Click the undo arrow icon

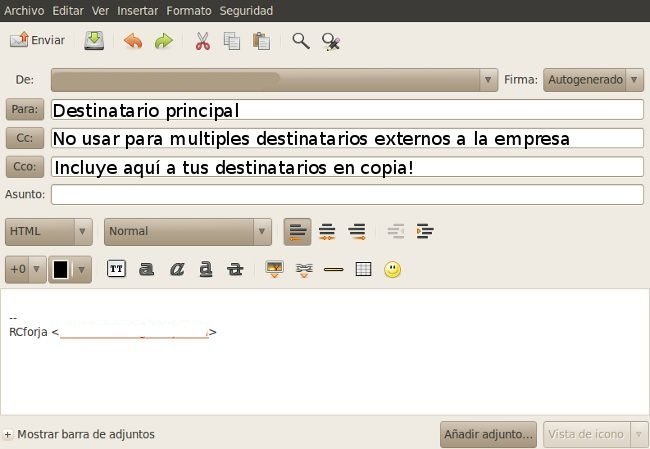pyautogui.click(x=132, y=41)
